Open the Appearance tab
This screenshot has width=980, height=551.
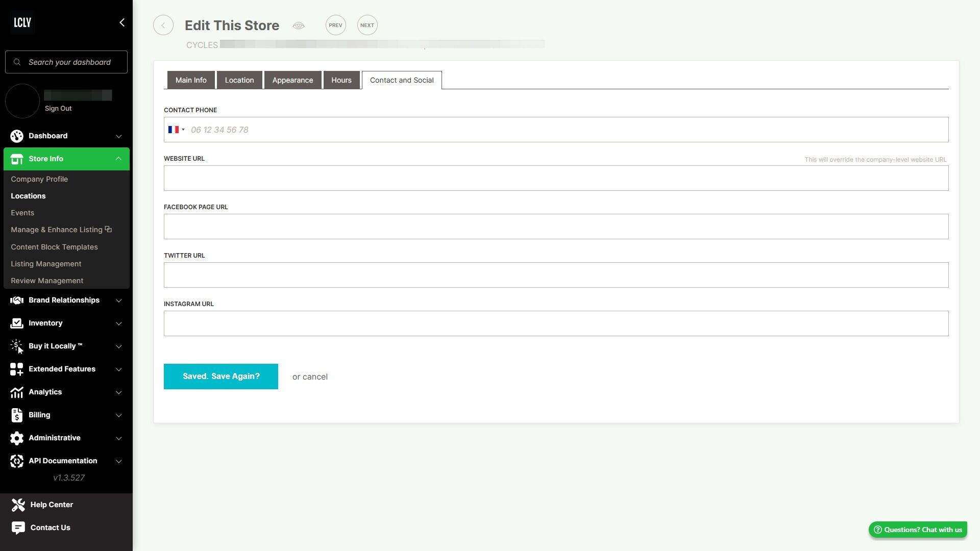[x=292, y=80]
